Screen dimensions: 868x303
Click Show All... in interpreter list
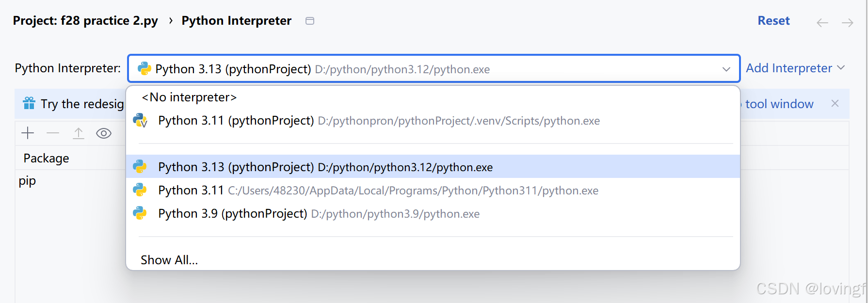click(x=169, y=260)
